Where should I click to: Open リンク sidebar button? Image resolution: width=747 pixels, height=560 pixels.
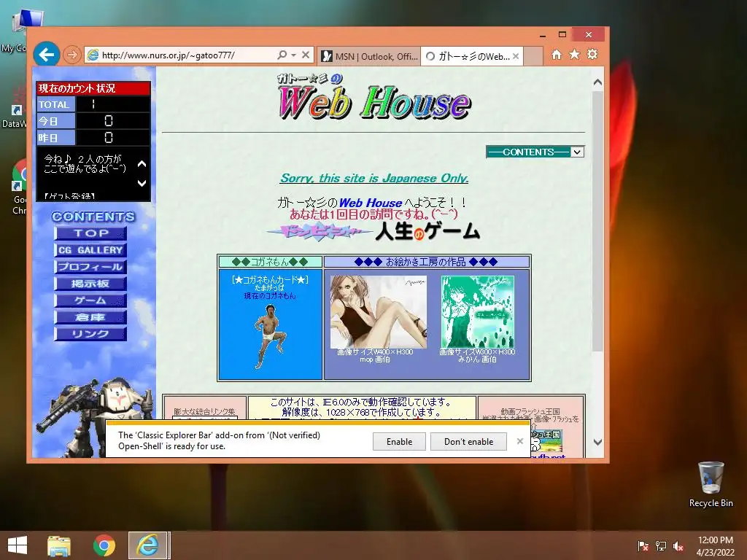coord(90,334)
